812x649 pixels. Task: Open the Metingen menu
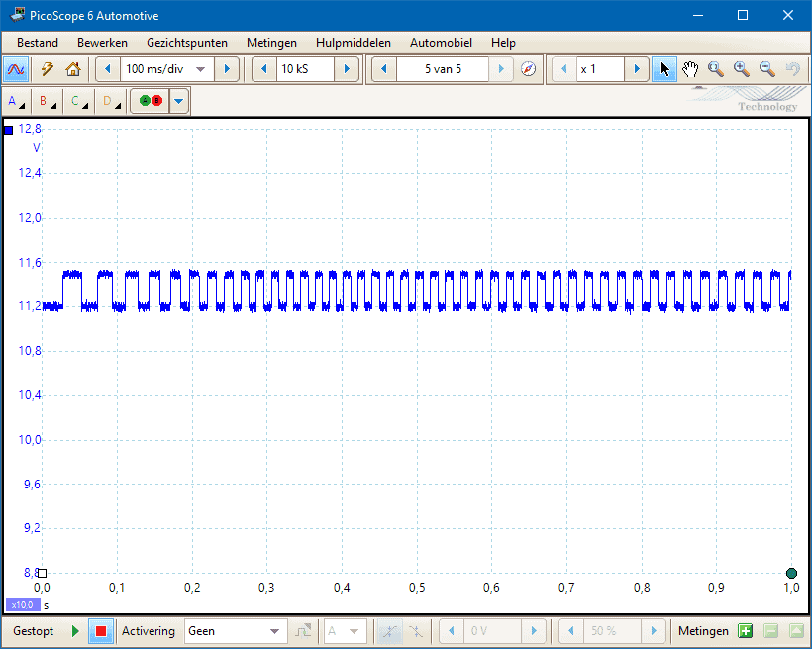[271, 43]
